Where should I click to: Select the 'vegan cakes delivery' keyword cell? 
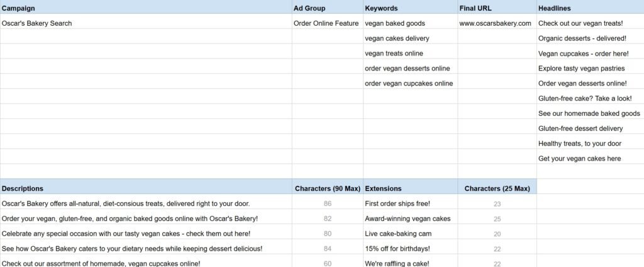point(410,38)
